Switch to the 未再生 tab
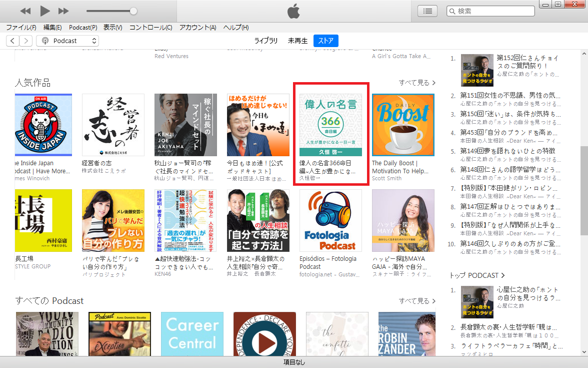 (x=297, y=41)
